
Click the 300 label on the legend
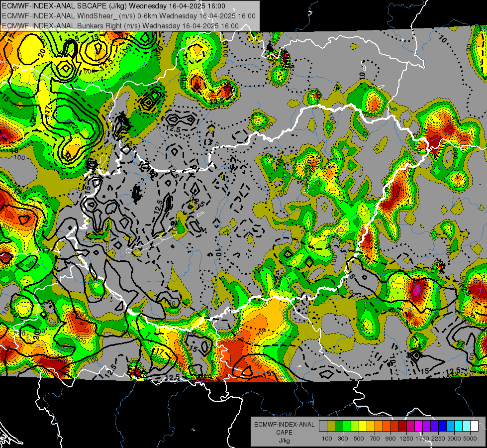tap(343, 439)
